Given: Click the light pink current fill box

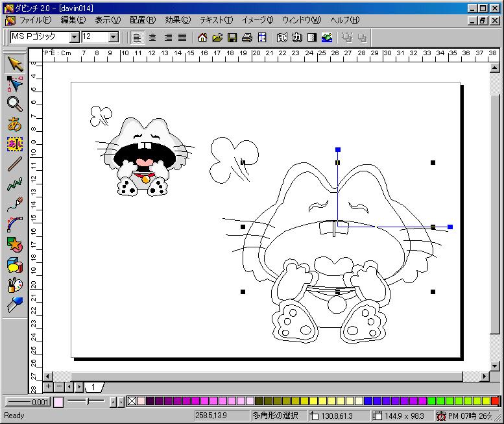Looking at the screenshot, I should [x=58, y=402].
